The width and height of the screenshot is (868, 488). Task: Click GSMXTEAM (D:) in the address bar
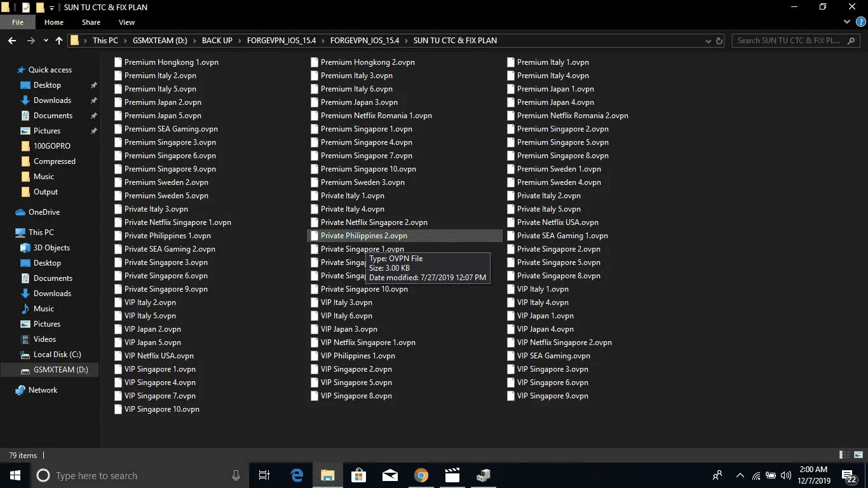coord(159,41)
